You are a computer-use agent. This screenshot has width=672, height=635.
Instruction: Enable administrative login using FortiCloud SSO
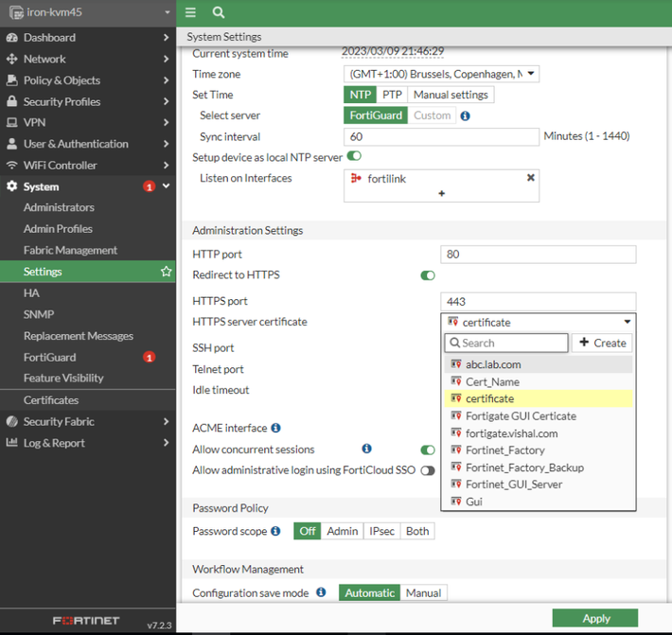[428, 470]
